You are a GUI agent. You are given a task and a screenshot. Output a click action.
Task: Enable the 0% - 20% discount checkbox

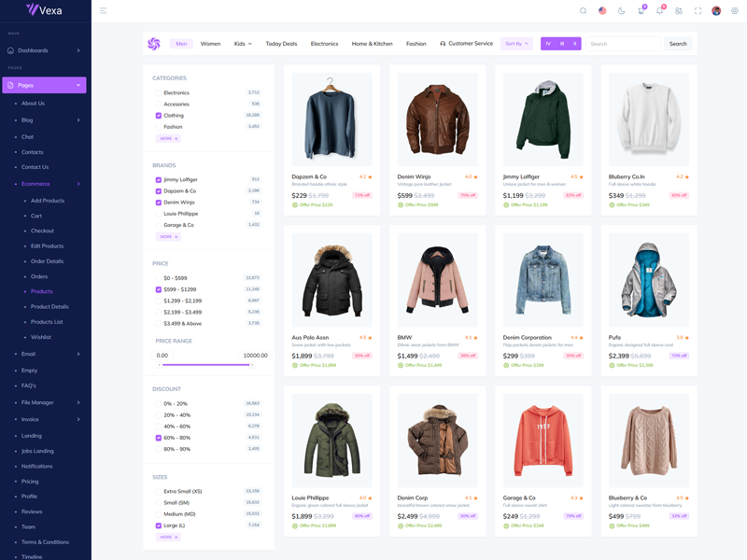pos(159,404)
